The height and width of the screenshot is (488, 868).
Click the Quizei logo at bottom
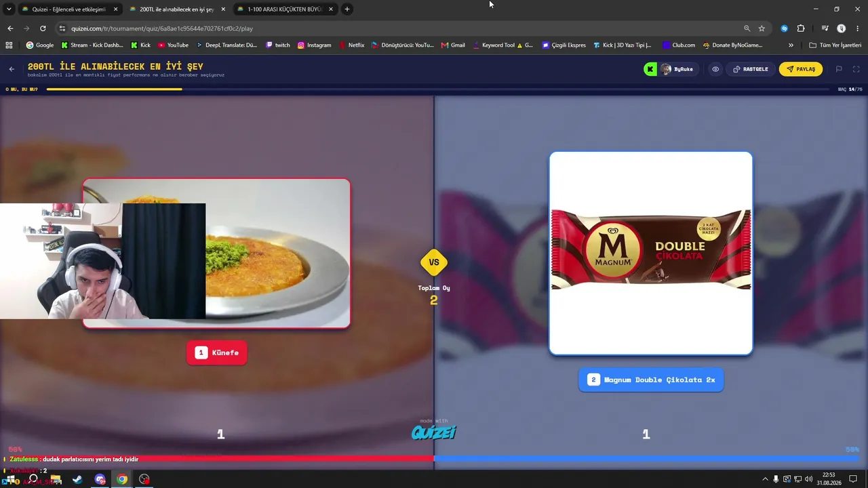[x=434, y=432]
